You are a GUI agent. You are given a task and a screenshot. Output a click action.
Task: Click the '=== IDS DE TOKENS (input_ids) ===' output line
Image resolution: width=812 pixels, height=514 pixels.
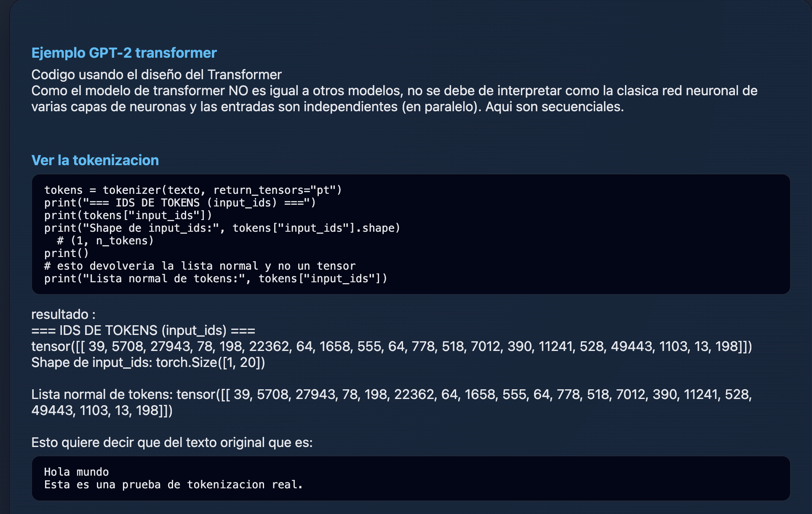(143, 330)
